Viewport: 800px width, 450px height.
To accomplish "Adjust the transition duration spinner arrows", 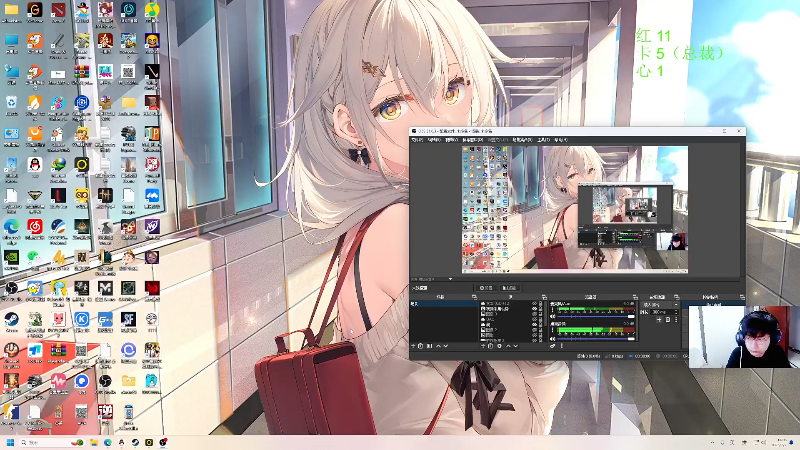I will click(x=676, y=312).
